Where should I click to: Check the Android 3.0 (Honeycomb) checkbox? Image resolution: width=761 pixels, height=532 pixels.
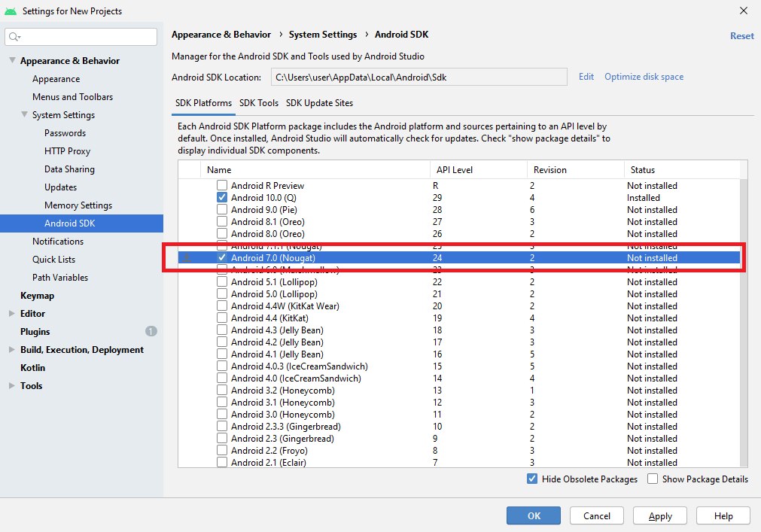(222, 414)
